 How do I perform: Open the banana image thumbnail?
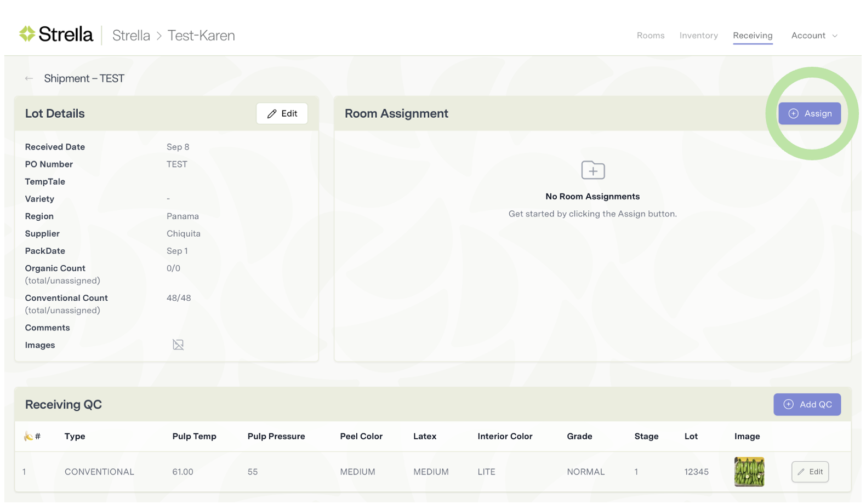(x=749, y=472)
